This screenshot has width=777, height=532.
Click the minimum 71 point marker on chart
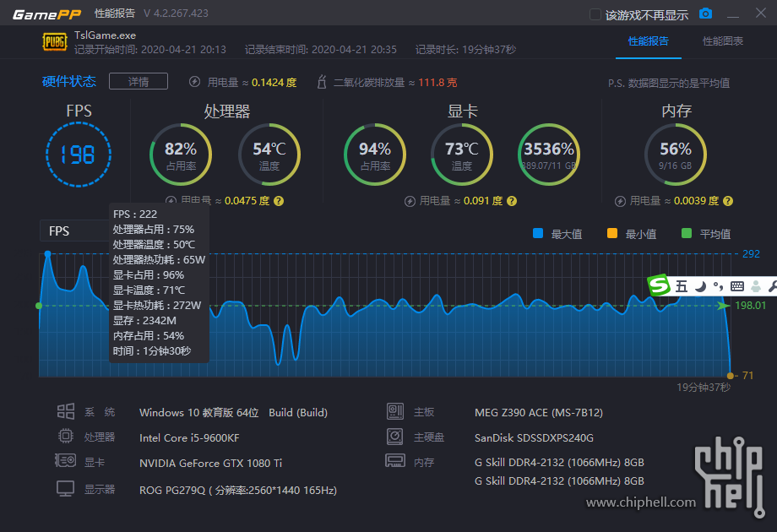730,376
